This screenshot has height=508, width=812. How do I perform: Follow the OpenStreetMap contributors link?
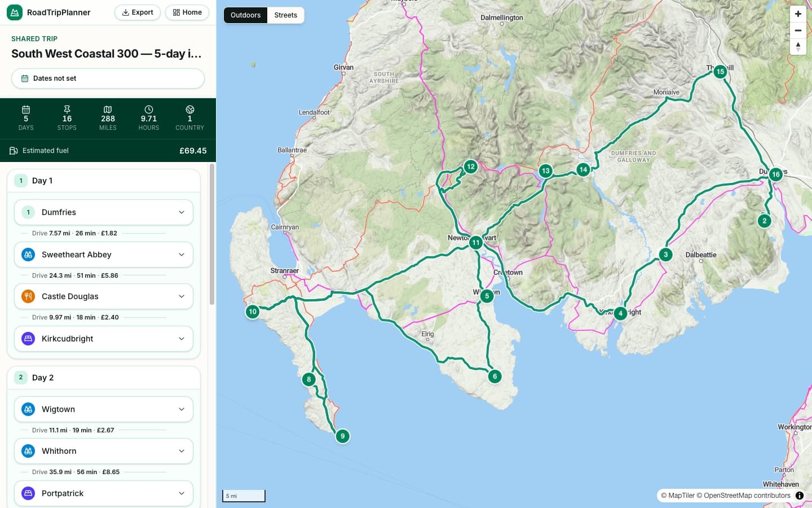743,496
